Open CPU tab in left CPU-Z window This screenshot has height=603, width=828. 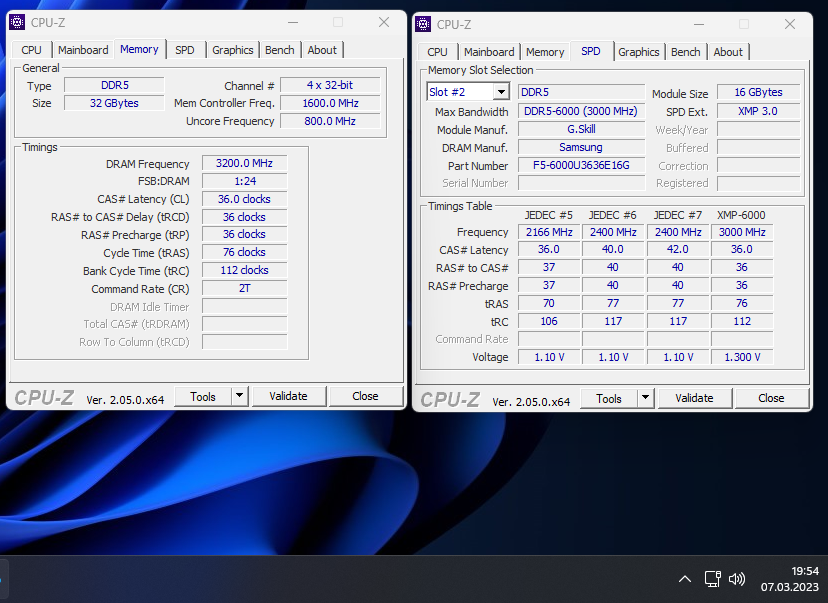(x=31, y=50)
